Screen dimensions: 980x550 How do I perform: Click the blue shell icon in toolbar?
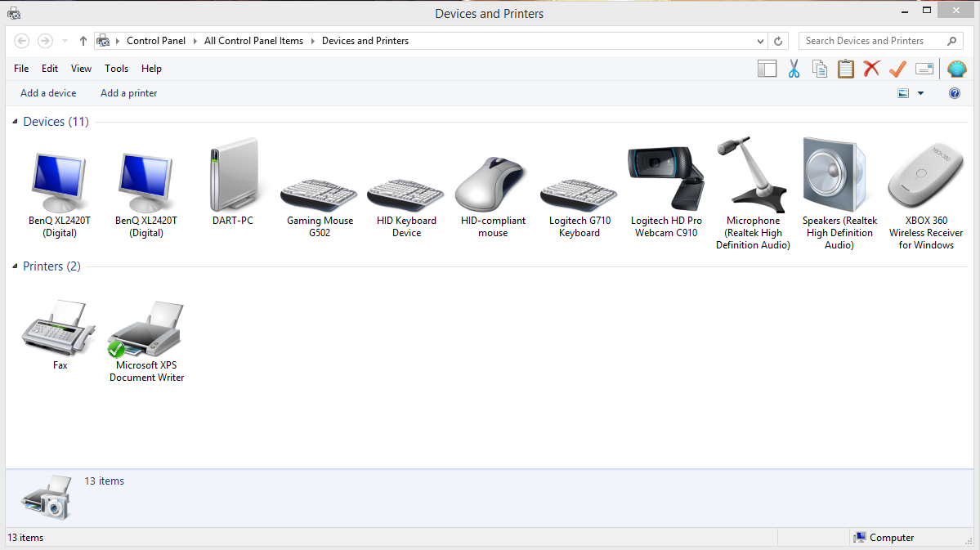click(957, 69)
